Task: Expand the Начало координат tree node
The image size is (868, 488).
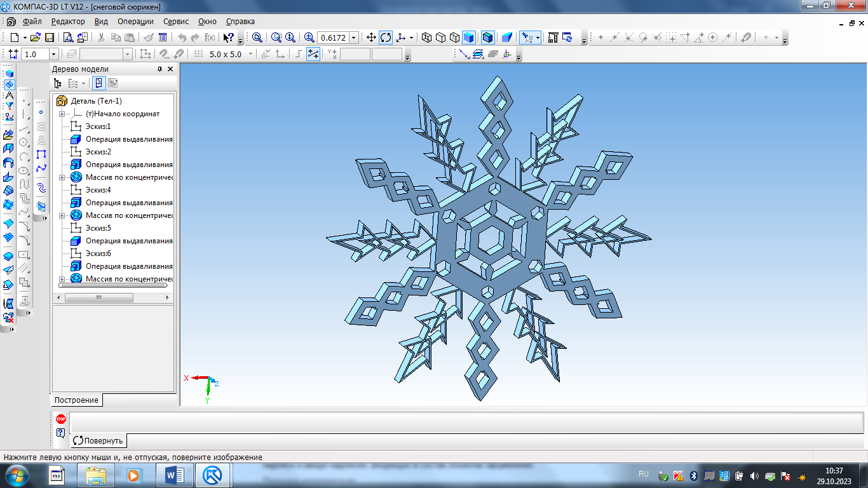Action: [62, 114]
